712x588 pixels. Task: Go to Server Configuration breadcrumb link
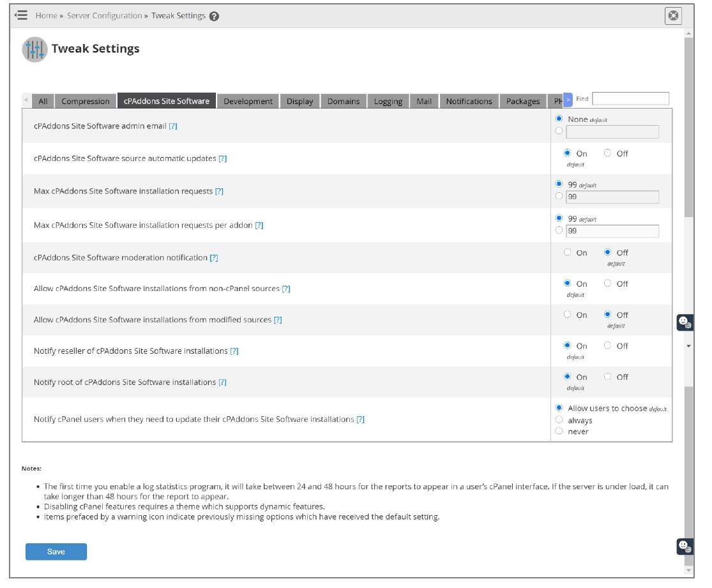click(105, 16)
